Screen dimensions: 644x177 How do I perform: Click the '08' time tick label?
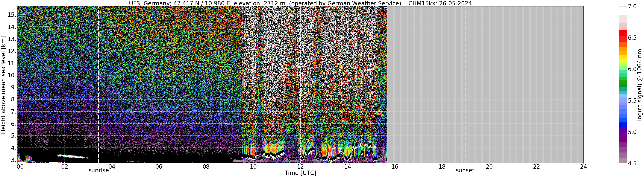pyautogui.click(x=206, y=166)
